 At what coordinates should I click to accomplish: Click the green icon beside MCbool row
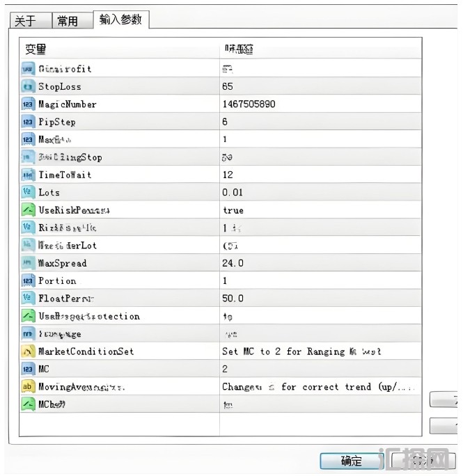[x=28, y=404]
